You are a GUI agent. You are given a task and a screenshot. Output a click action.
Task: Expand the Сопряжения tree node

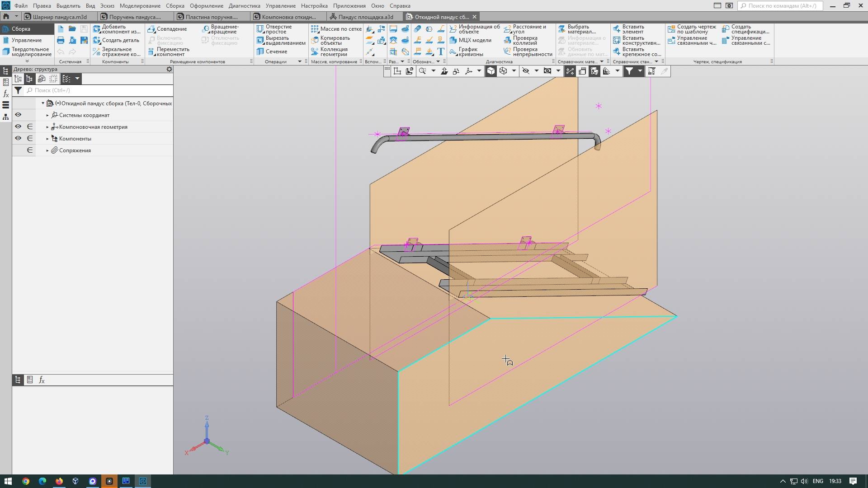click(x=47, y=150)
